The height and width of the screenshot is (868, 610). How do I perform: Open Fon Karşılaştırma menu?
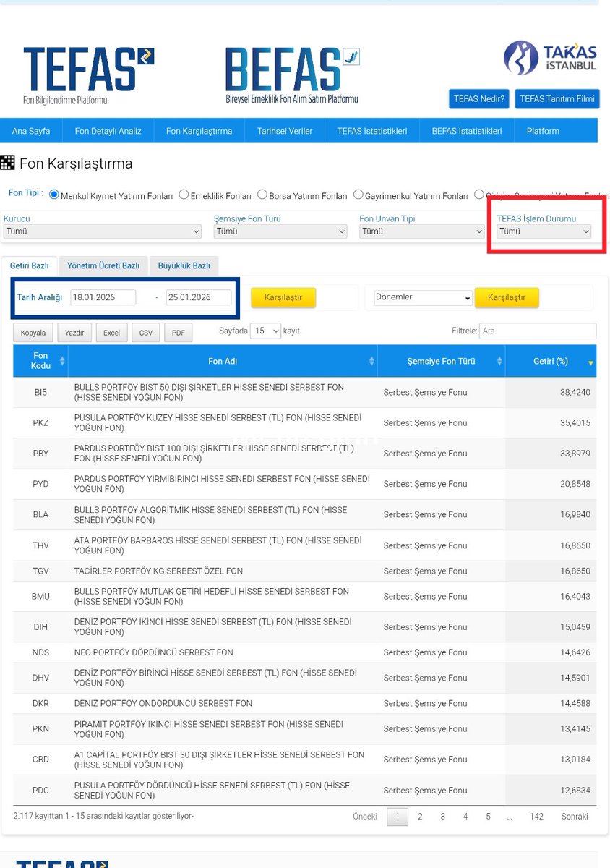click(x=199, y=131)
